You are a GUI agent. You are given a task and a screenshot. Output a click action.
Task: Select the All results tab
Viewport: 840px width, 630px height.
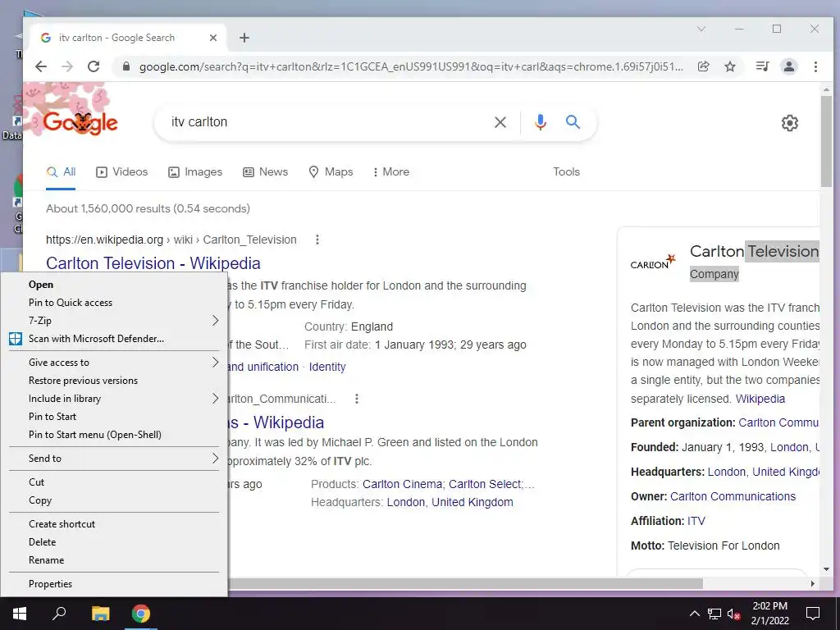pos(61,172)
